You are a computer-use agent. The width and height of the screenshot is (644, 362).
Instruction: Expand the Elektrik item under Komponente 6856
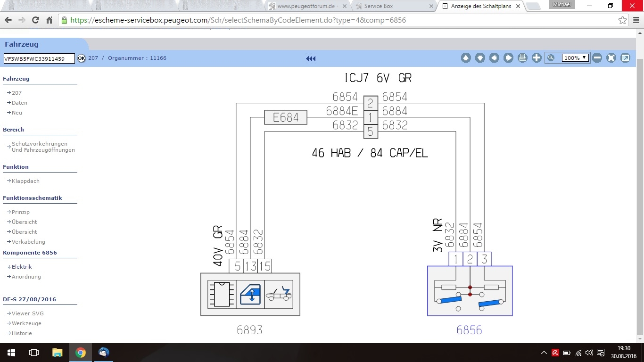pos(22,267)
